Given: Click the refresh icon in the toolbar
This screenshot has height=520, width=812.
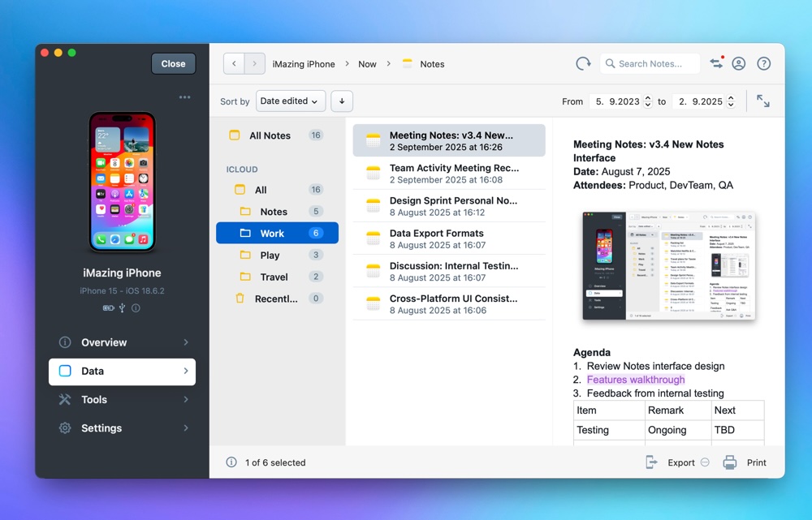Looking at the screenshot, I should pyautogui.click(x=583, y=63).
